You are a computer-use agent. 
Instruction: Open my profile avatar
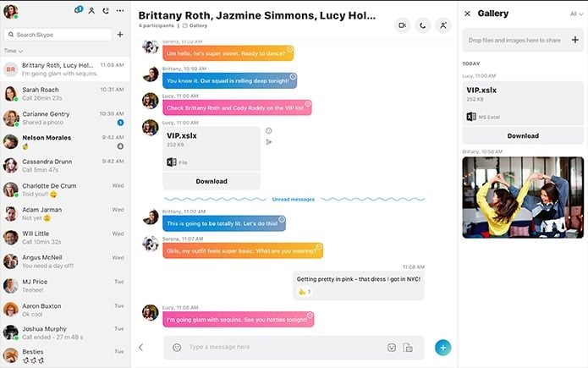point(10,12)
